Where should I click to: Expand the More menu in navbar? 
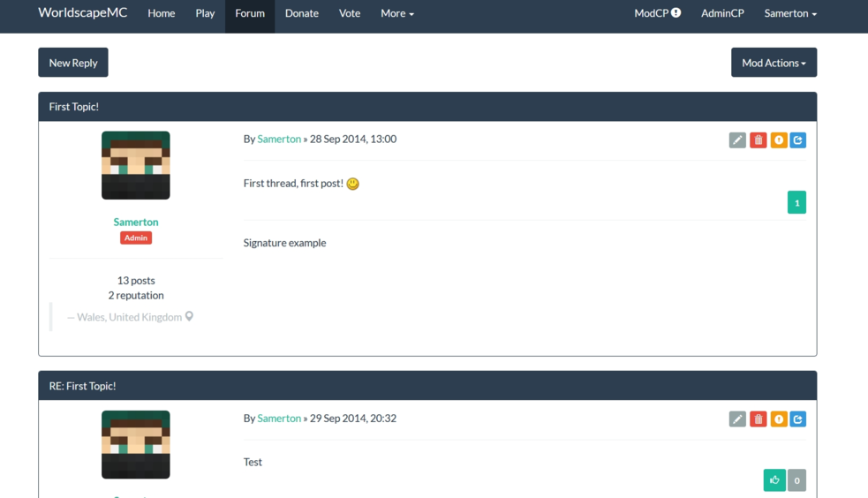click(396, 13)
